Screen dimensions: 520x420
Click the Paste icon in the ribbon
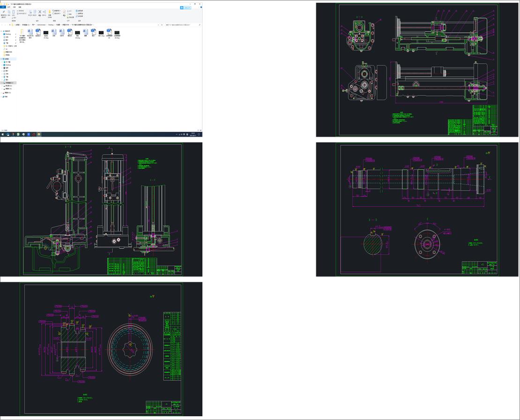click(14, 13)
